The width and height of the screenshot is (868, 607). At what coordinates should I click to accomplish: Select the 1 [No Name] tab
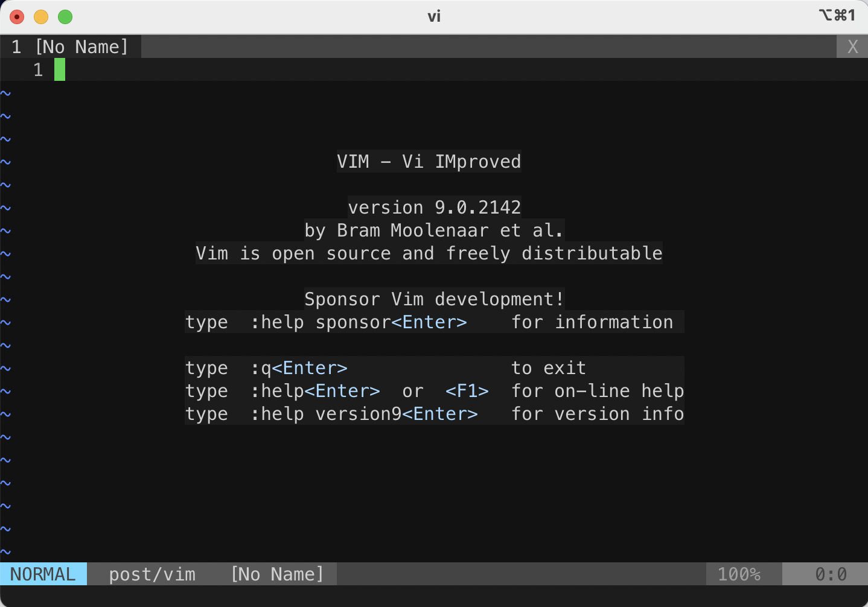tap(71, 46)
